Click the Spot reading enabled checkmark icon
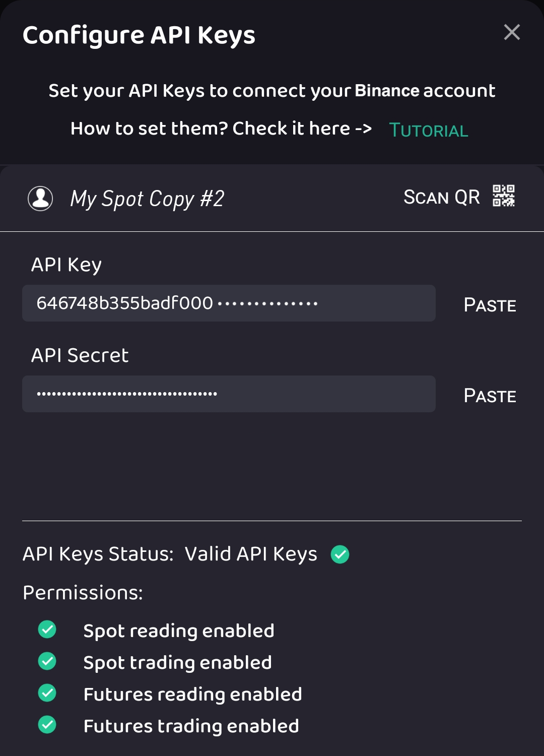 point(47,630)
